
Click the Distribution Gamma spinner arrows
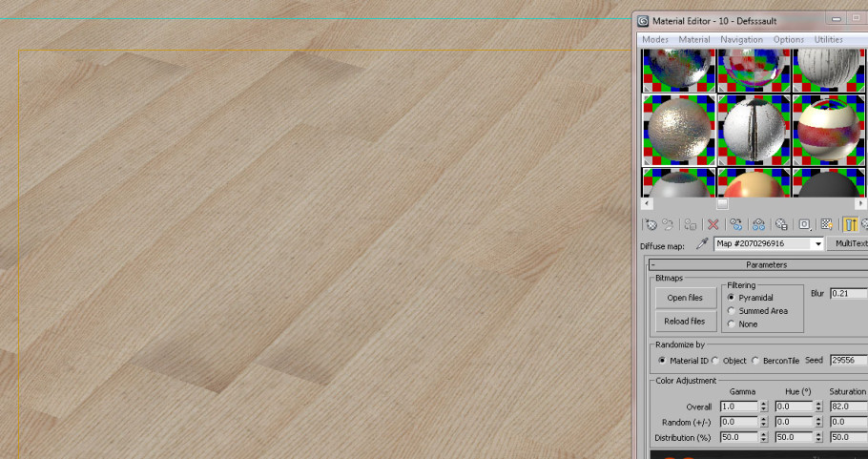pos(764,437)
